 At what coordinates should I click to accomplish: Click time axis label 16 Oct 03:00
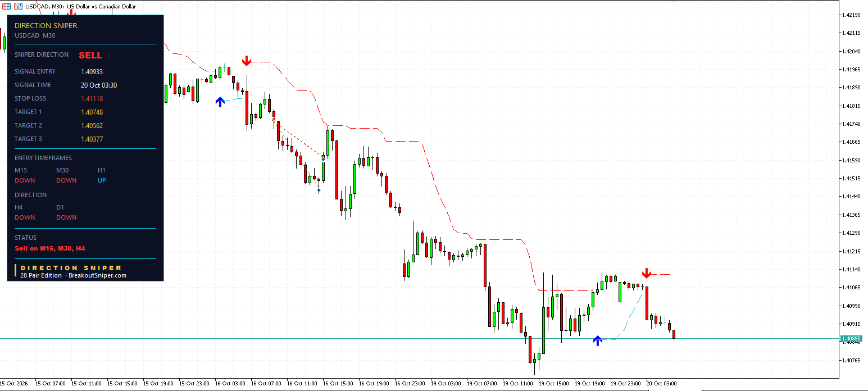[x=230, y=384]
